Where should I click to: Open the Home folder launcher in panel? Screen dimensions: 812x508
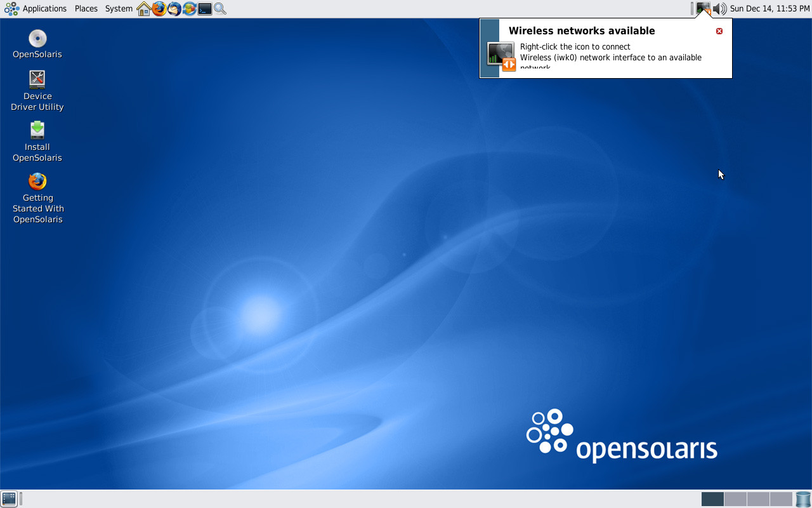[x=144, y=9]
